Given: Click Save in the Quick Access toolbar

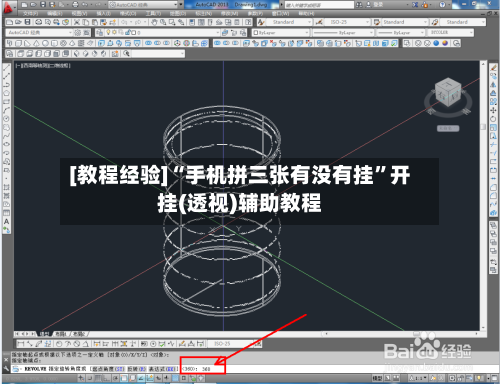Looking at the screenshot, I should [x=43, y=5].
